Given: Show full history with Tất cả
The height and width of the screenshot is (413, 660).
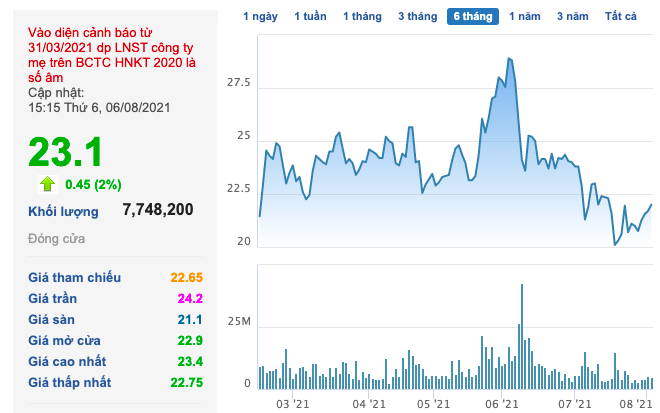Looking at the screenshot, I should pyautogui.click(x=623, y=17).
